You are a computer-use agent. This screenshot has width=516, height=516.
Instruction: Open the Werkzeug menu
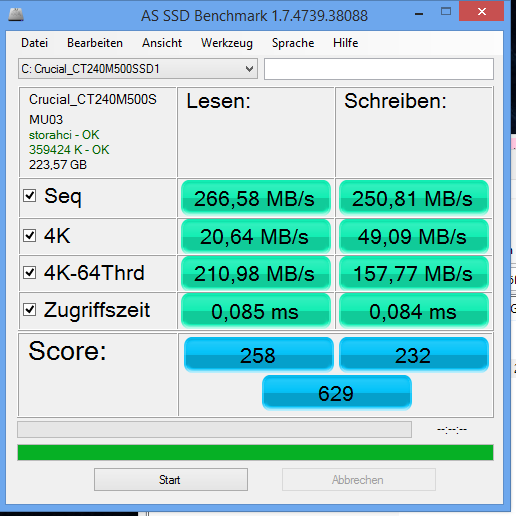coord(227,43)
